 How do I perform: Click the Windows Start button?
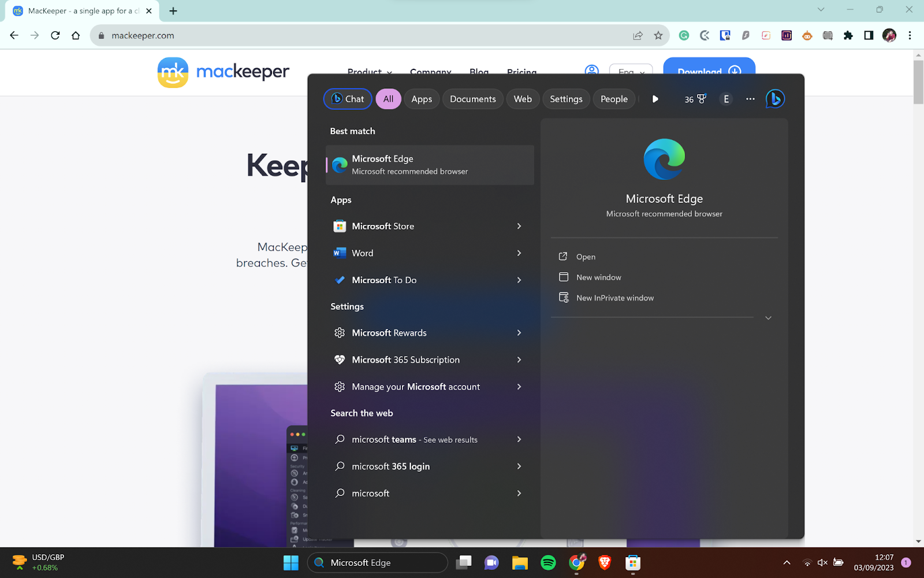click(290, 562)
